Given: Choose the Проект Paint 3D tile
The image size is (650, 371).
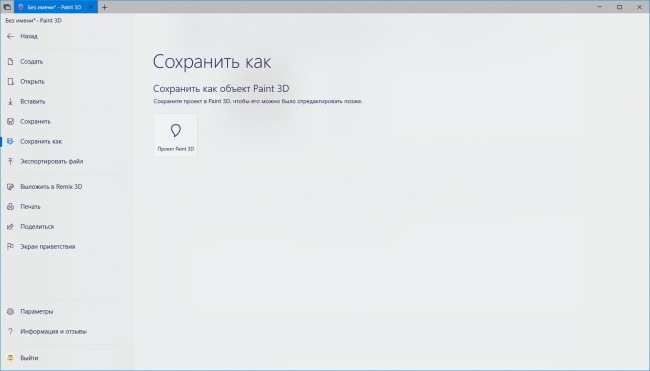Looking at the screenshot, I should (x=176, y=136).
